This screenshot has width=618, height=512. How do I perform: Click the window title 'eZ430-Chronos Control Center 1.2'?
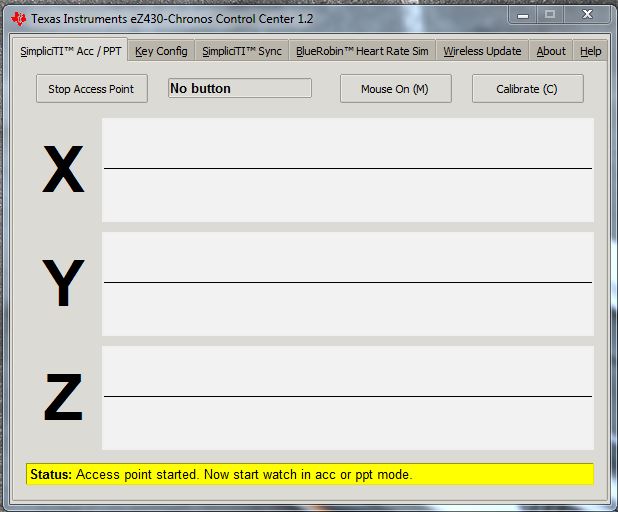click(x=222, y=19)
